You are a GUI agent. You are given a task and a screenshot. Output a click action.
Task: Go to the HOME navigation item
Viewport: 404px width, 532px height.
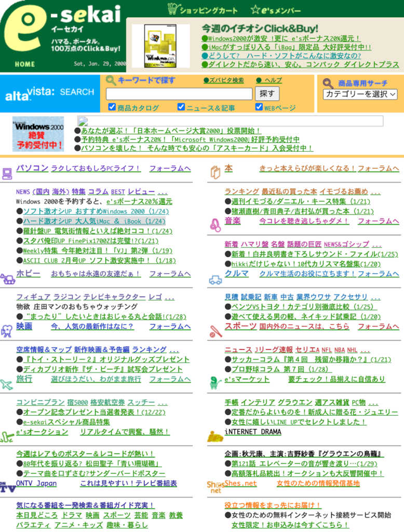[x=25, y=64]
